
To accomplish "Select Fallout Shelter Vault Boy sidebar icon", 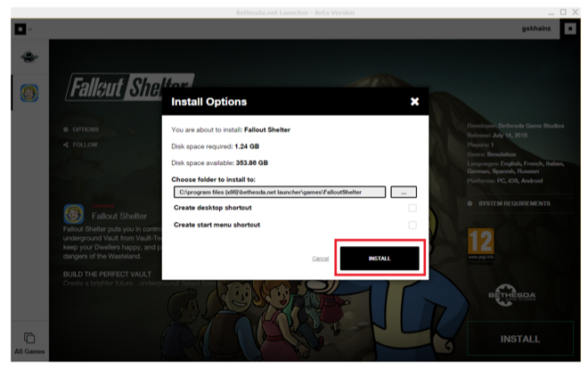I will tap(29, 93).
